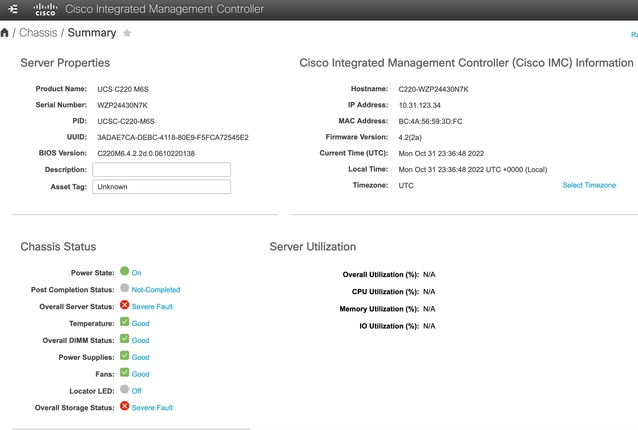Open Overall Server Status Severe Fault link
638x430 pixels.
pos(152,307)
